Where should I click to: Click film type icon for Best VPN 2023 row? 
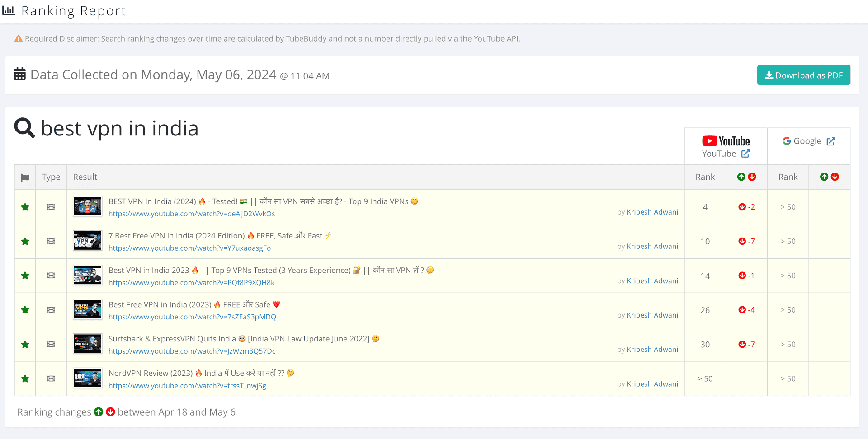click(51, 276)
